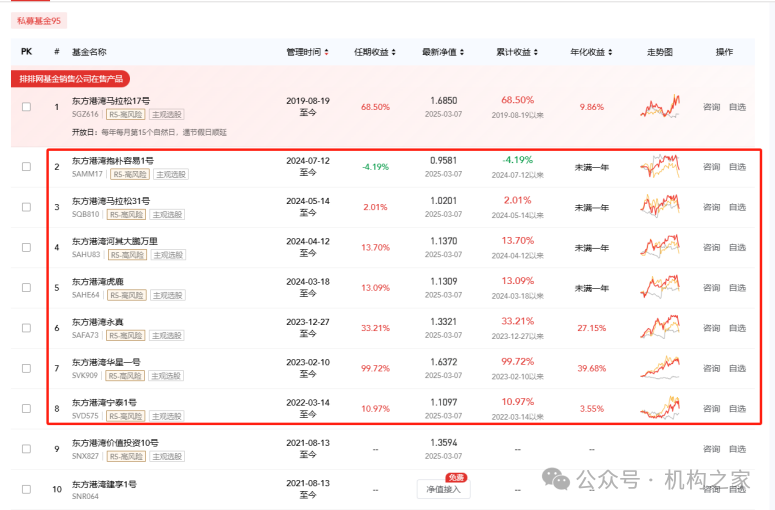This screenshot has width=775, height=510.
Task: Click 基金名称 column header
Action: click(89, 52)
